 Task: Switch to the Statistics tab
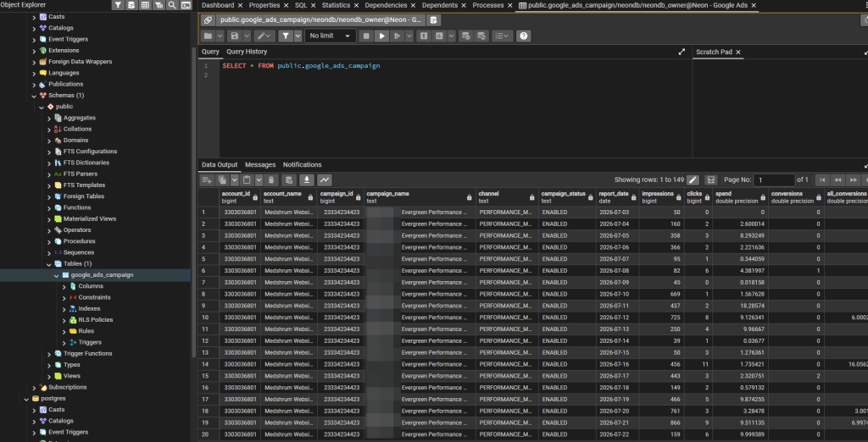pyautogui.click(x=336, y=5)
